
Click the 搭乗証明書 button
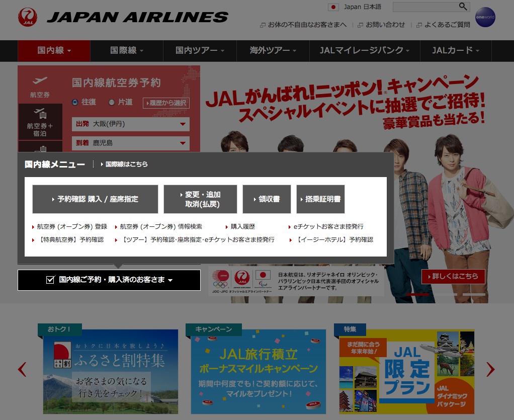tap(320, 199)
